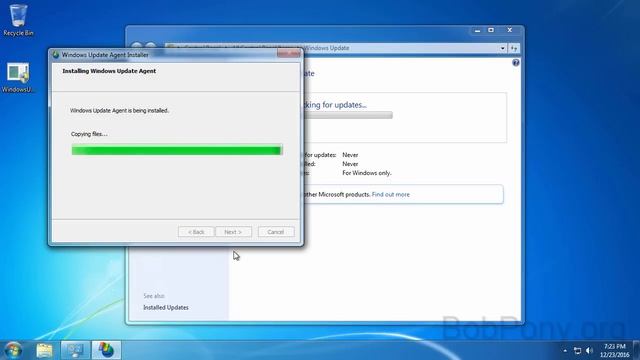Close the Windows Update window

[510, 30]
